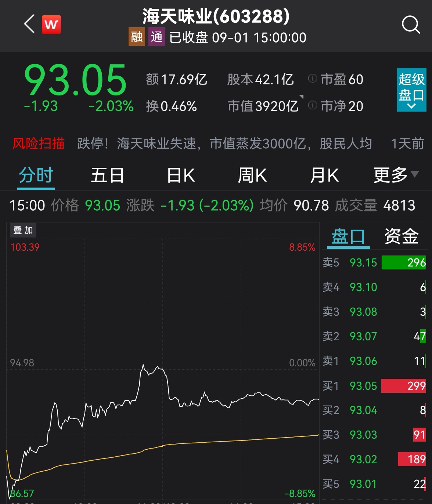Tap the 换0.46% turnover rate
The width and height of the screenshot is (432, 504).
point(171,106)
